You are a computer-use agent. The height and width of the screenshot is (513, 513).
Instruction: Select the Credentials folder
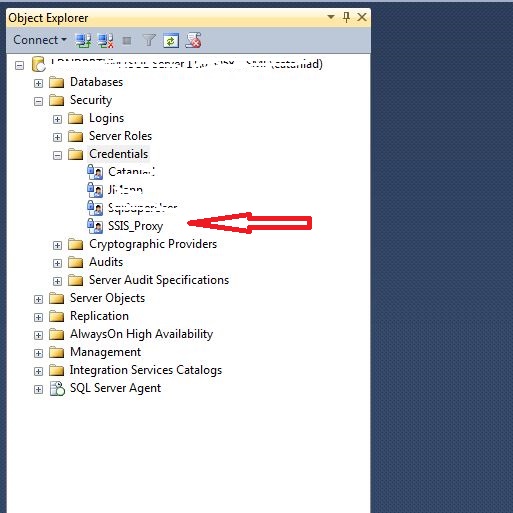(118, 154)
